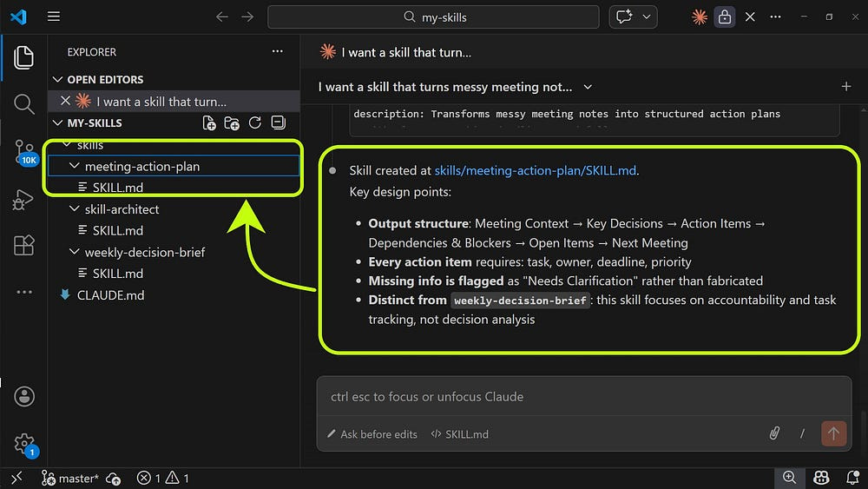Open Source Control view with 10K badge

(24, 152)
